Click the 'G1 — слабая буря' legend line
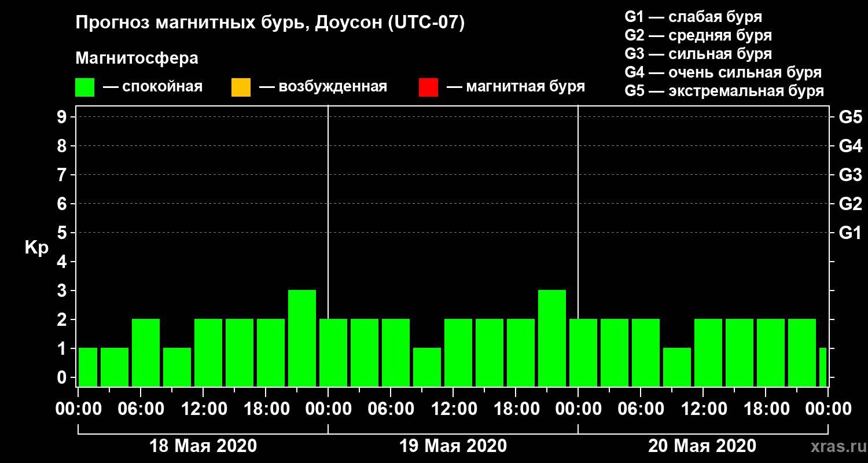This screenshot has height=463, width=868. [x=693, y=16]
